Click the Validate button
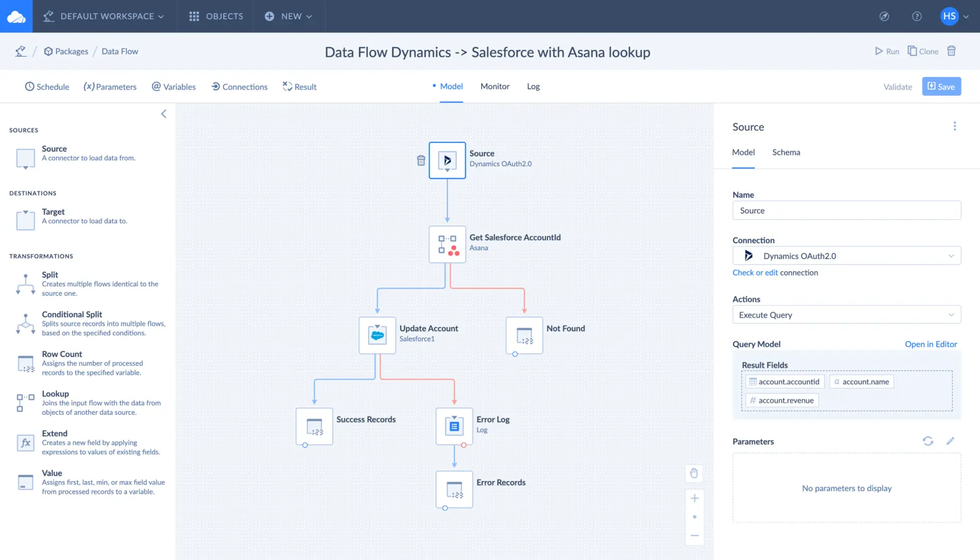This screenshot has width=980, height=560. point(898,87)
